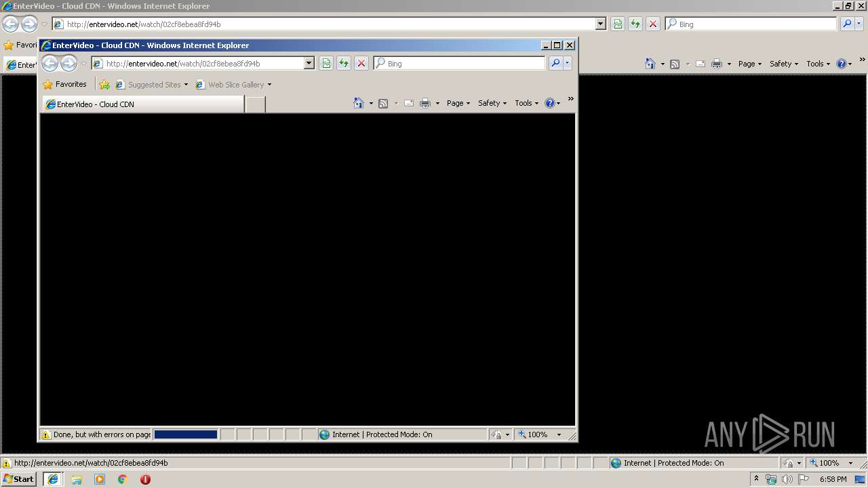Click the RSS feeds icon in front window
Image resolution: width=868 pixels, height=488 pixels.
(383, 103)
